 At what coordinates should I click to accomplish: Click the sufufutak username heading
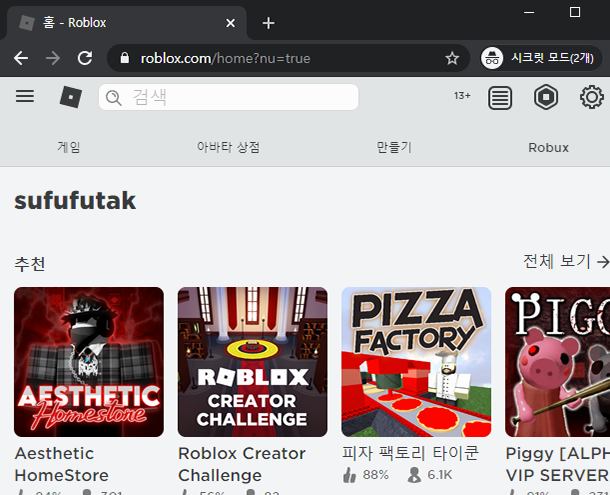pyautogui.click(x=75, y=201)
